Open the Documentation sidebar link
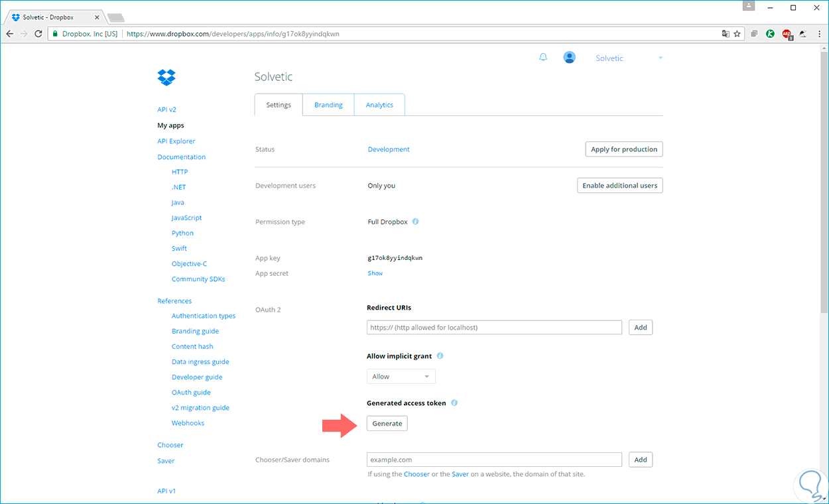 point(181,157)
